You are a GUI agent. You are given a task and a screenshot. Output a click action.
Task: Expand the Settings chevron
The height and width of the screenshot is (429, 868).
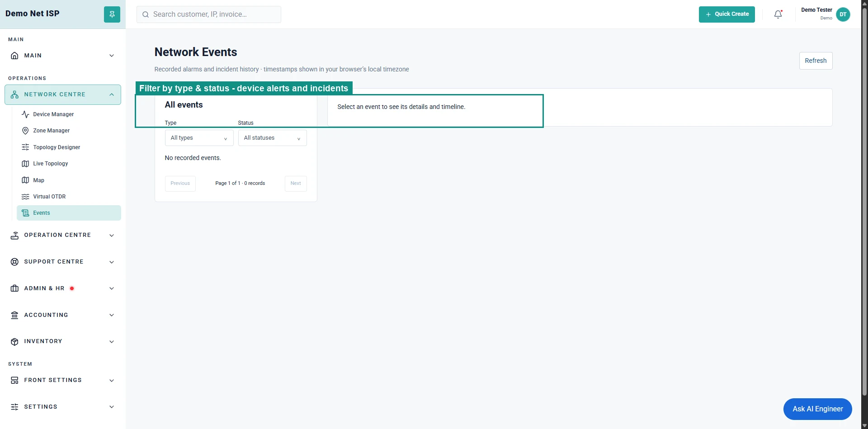click(112, 407)
